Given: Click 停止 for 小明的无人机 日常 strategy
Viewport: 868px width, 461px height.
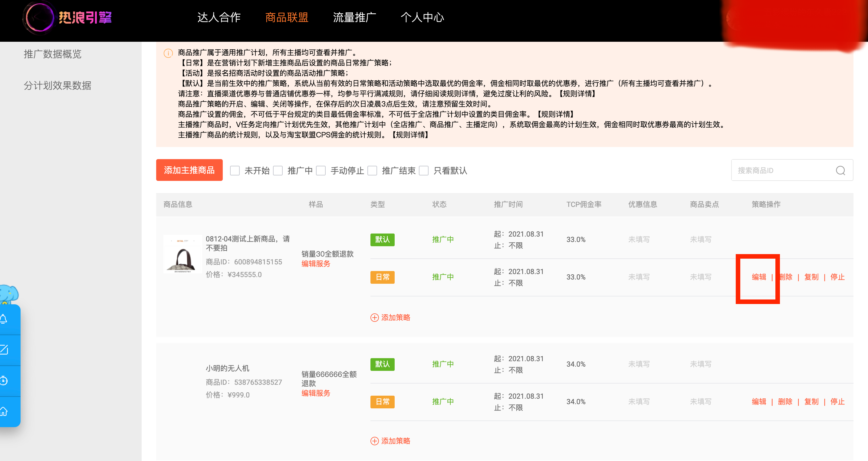Looking at the screenshot, I should [x=837, y=401].
